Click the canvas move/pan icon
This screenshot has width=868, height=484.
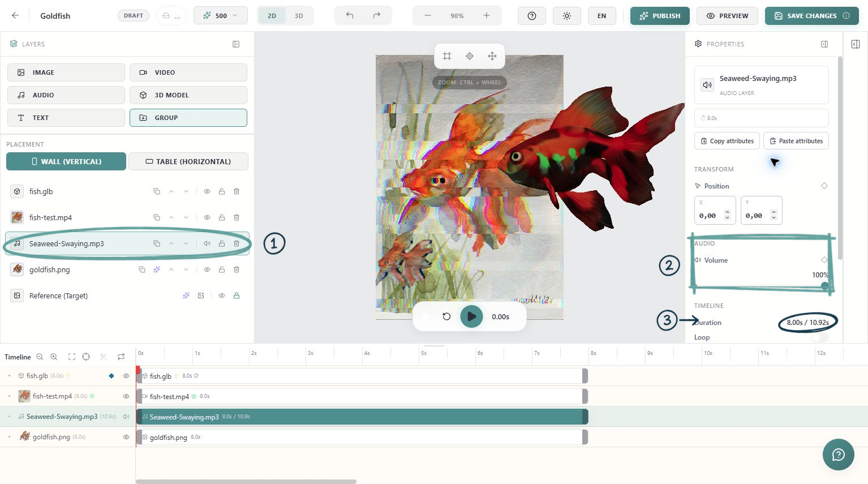pyautogui.click(x=492, y=56)
